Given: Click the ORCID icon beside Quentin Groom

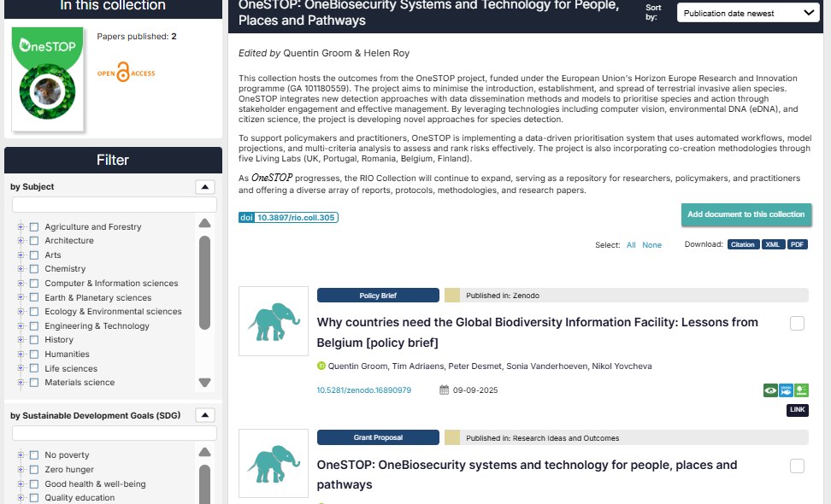Looking at the screenshot, I should click(x=321, y=366).
